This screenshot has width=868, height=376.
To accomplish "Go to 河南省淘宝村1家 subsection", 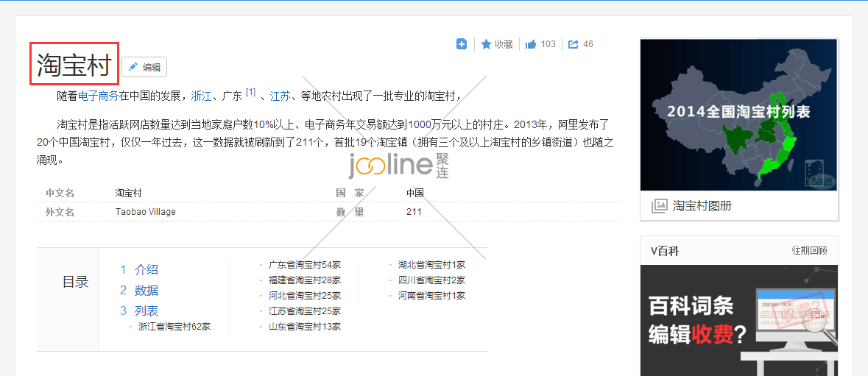I will (x=431, y=296).
